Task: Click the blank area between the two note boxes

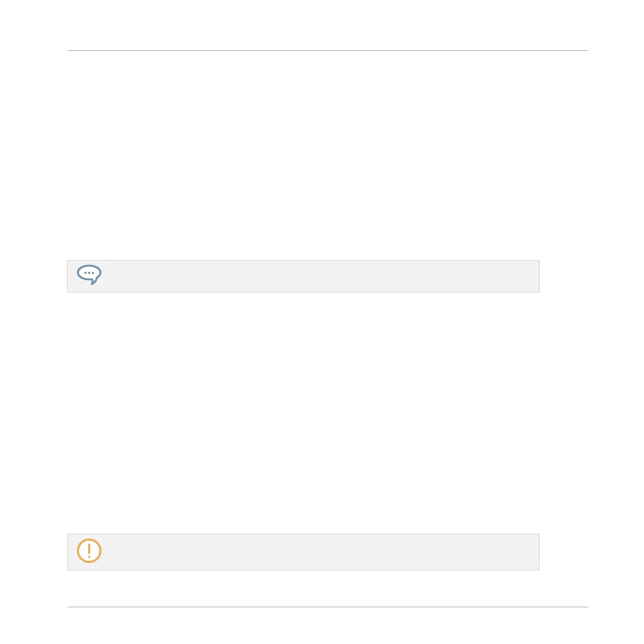Action: pyautogui.click(x=303, y=413)
